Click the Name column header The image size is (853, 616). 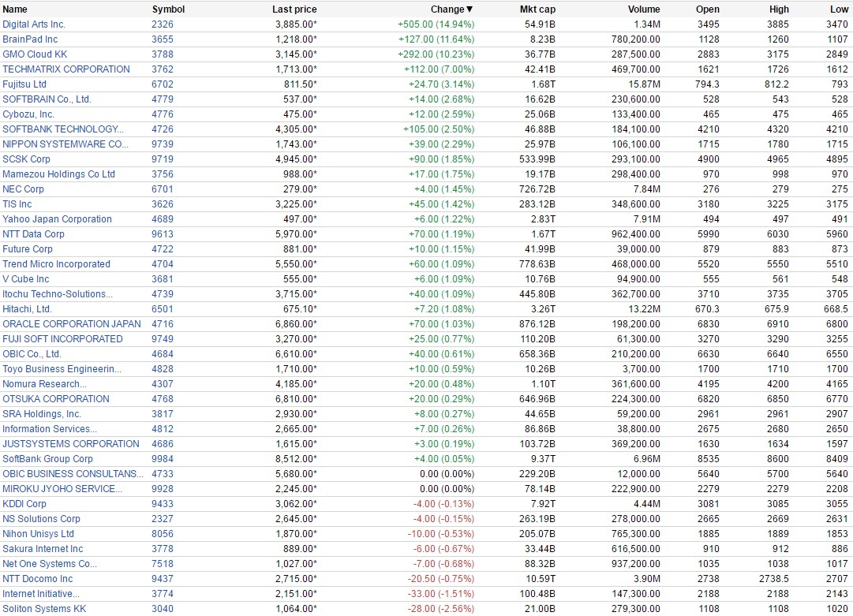[x=15, y=9]
